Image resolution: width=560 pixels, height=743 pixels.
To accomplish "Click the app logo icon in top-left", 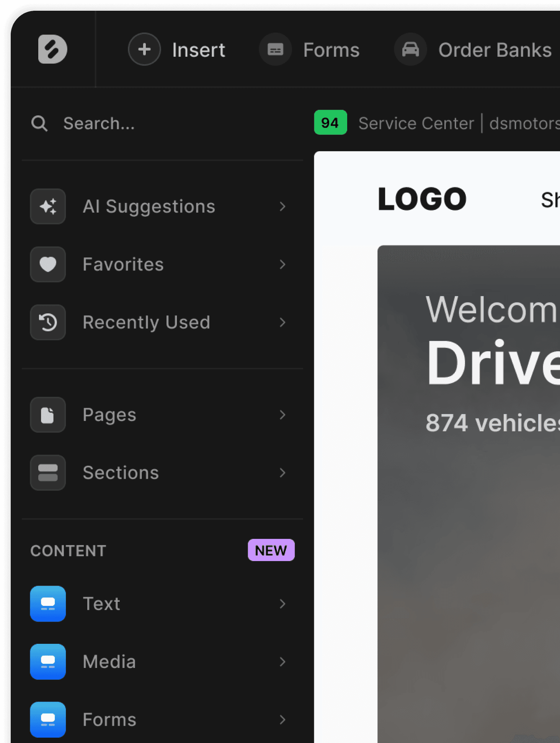I will [52, 49].
